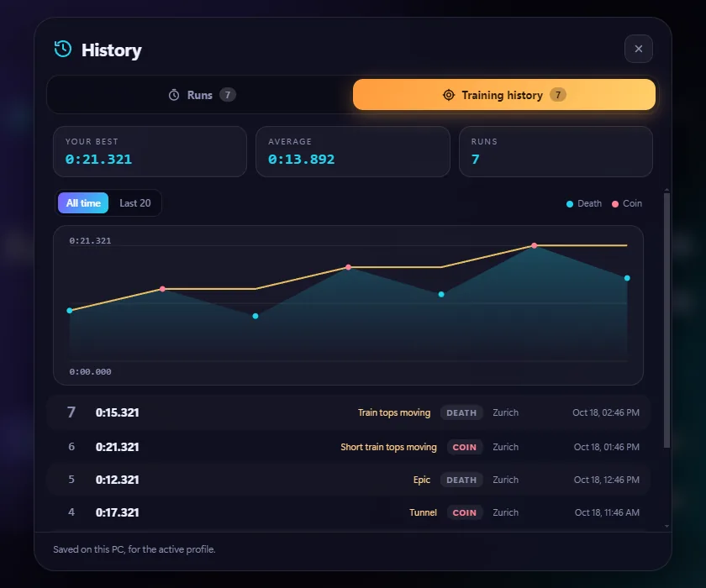Click the scrollbar down arrow
This screenshot has height=588, width=706.
coord(666,526)
